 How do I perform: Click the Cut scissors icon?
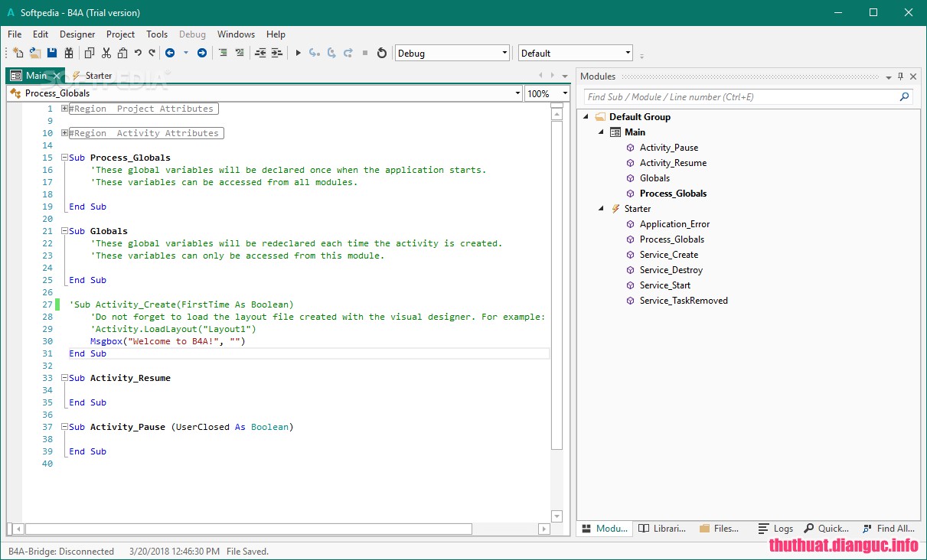pos(106,53)
